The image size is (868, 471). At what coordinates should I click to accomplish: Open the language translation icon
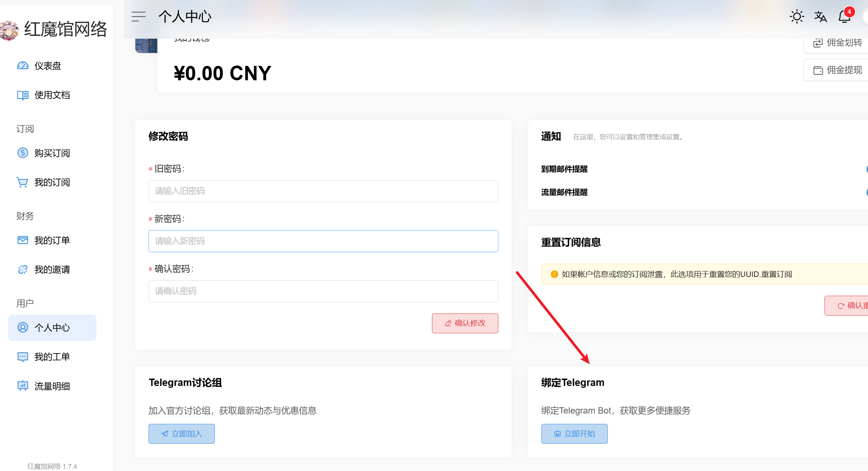pyautogui.click(x=820, y=17)
